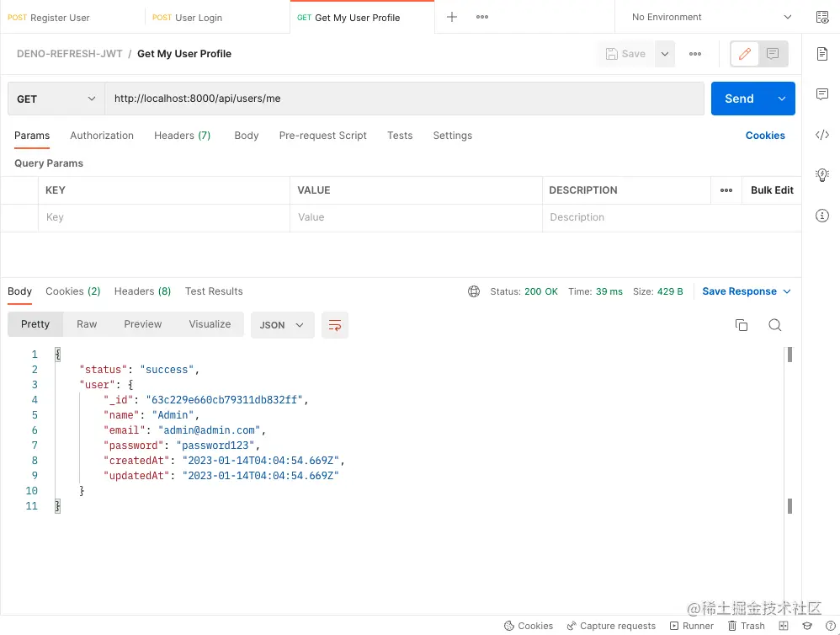Viewport: 840px width, 635px height.
Task: Open the Runner from status bar
Action: 692,626
